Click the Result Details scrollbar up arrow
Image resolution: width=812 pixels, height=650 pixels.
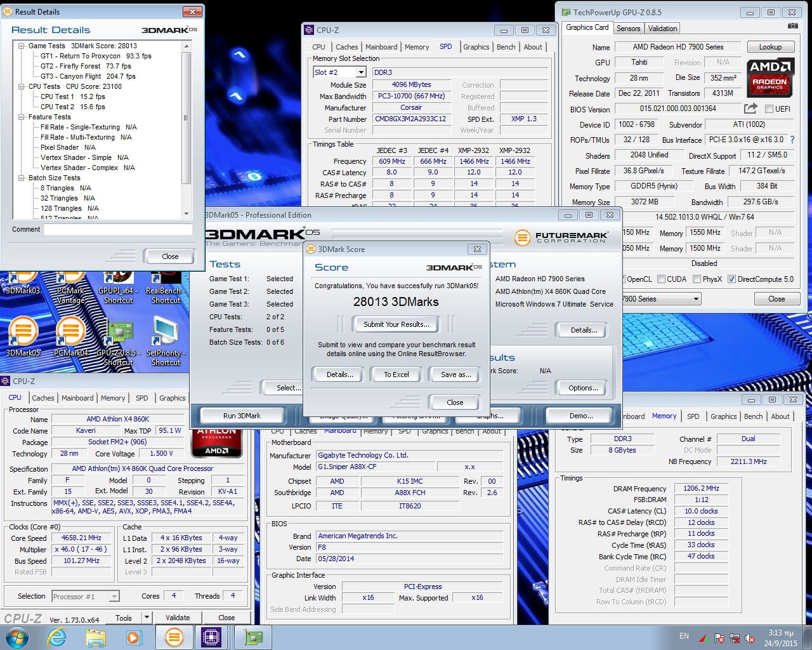187,46
